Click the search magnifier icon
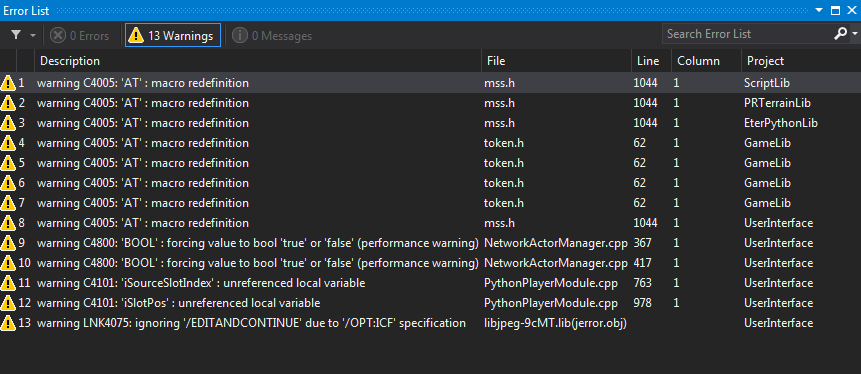This screenshot has width=861, height=374. (x=840, y=34)
